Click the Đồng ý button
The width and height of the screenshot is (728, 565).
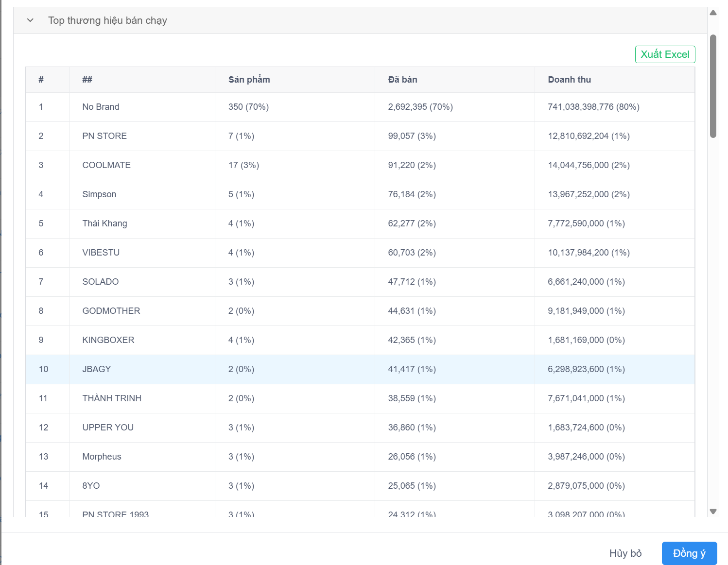point(689,553)
